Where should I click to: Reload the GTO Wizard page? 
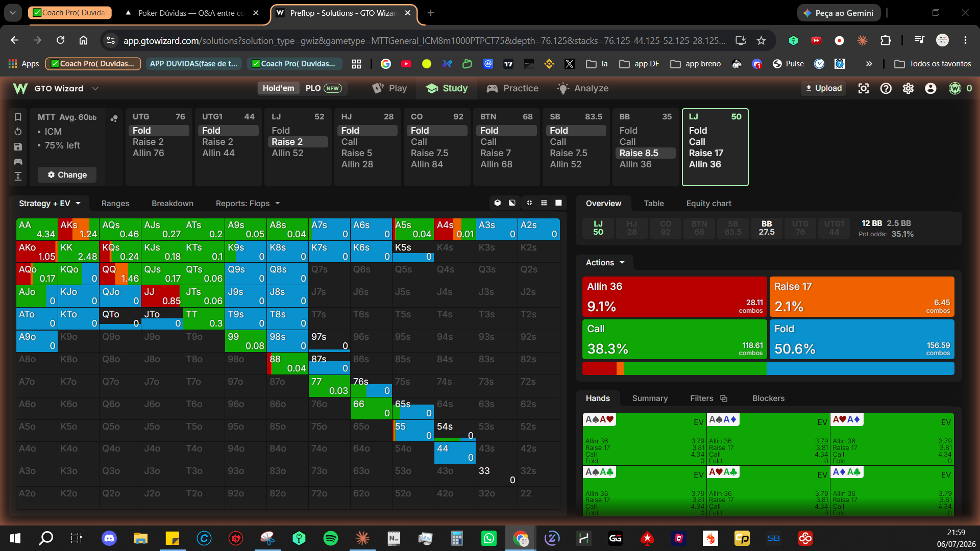(60, 40)
